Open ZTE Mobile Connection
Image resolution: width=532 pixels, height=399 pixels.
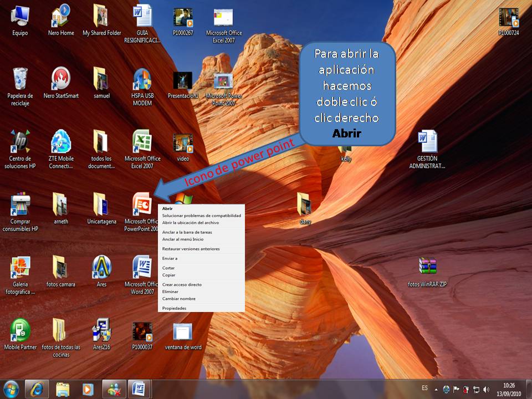pyautogui.click(x=61, y=141)
